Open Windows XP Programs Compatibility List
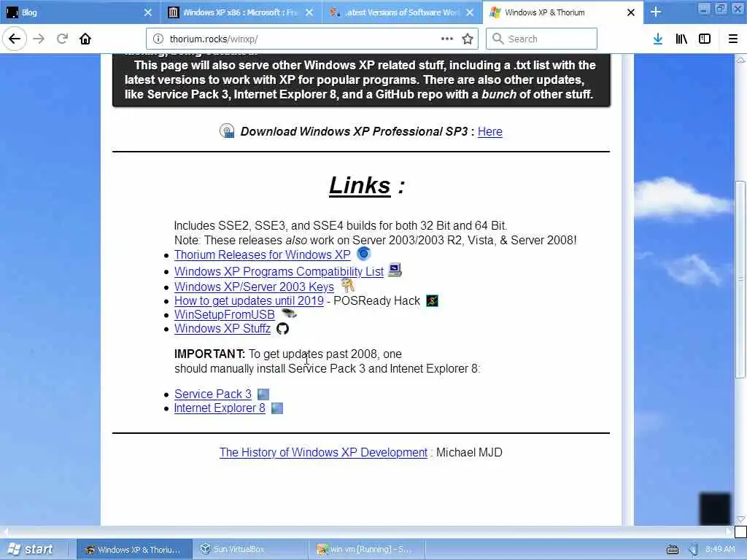747x560 pixels. [279, 271]
